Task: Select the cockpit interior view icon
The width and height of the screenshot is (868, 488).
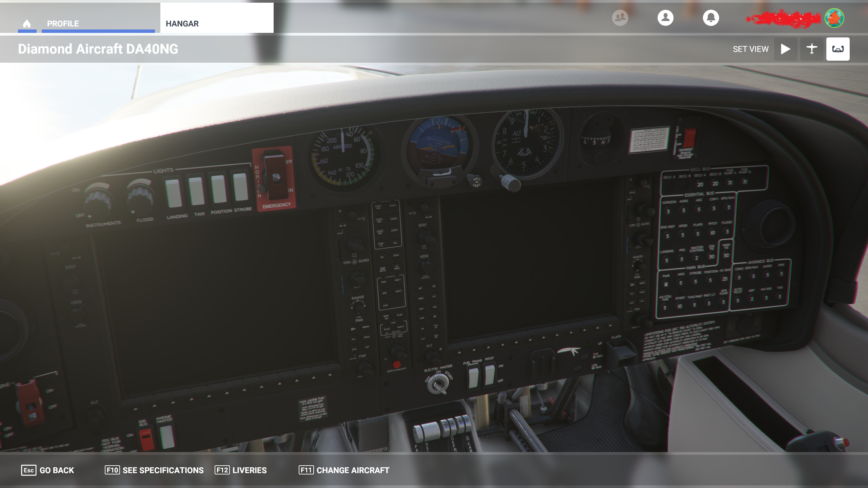Action: pyautogui.click(x=837, y=49)
